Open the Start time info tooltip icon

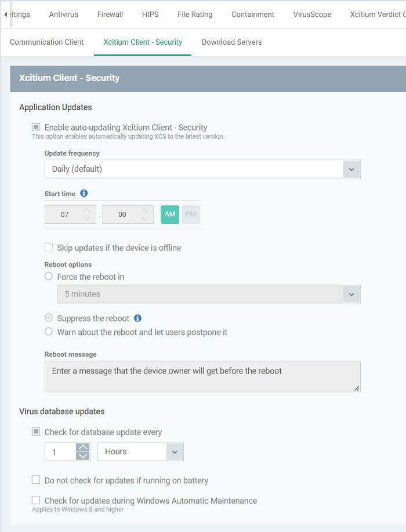(x=84, y=194)
